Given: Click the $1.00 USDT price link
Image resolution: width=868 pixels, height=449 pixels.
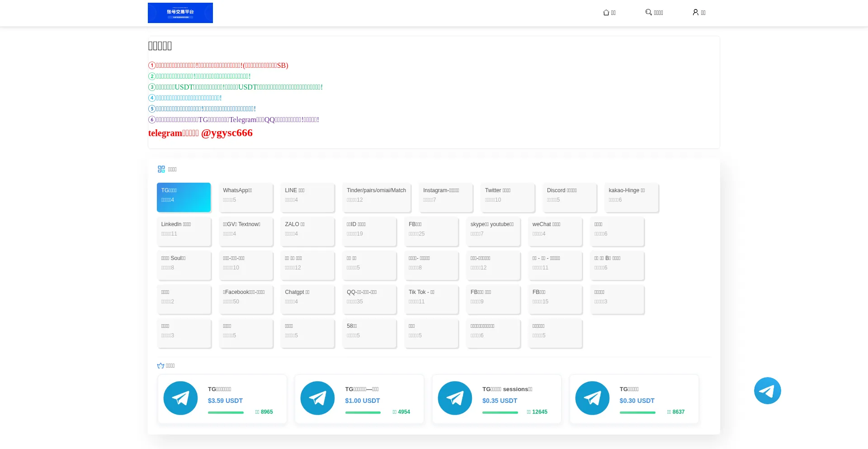Looking at the screenshot, I should coord(362,401).
